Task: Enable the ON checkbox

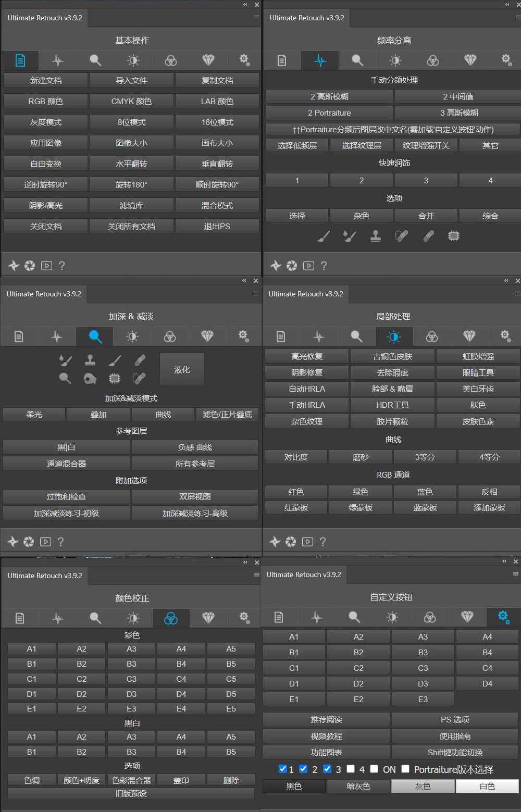Action: (374, 769)
